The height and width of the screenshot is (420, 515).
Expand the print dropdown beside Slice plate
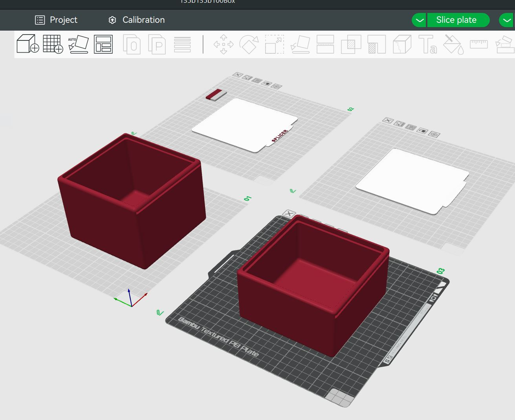point(506,20)
